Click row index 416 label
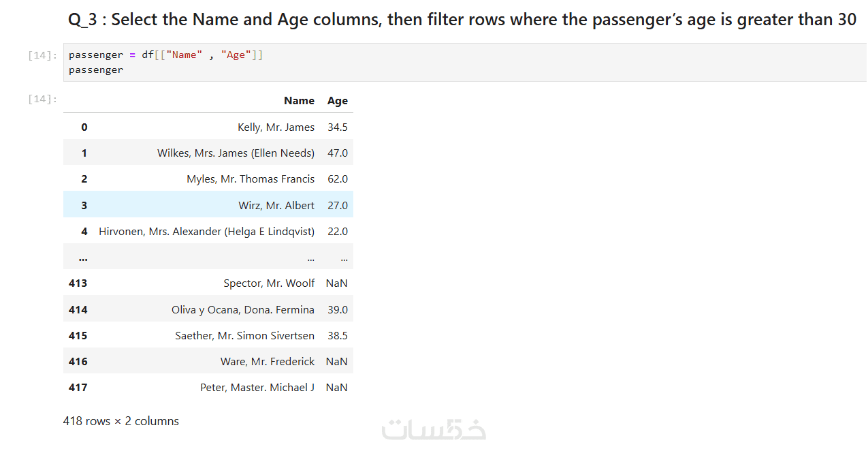The image size is (868, 449). point(78,362)
